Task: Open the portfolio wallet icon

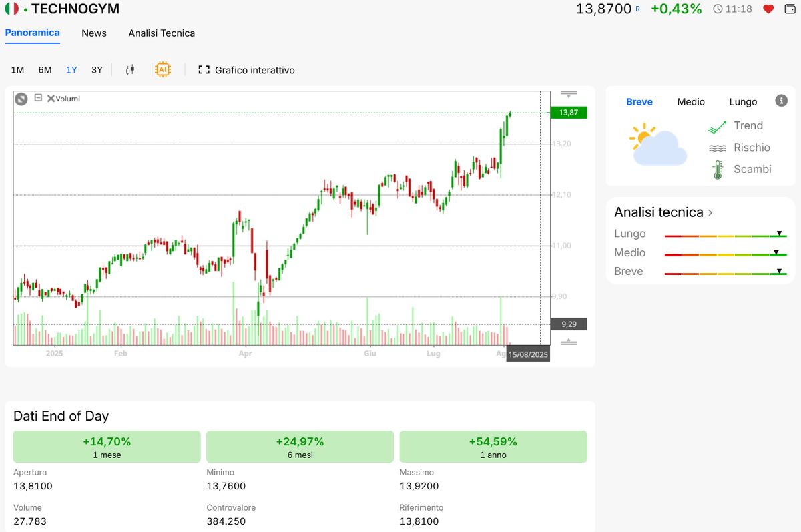Action: point(791,9)
